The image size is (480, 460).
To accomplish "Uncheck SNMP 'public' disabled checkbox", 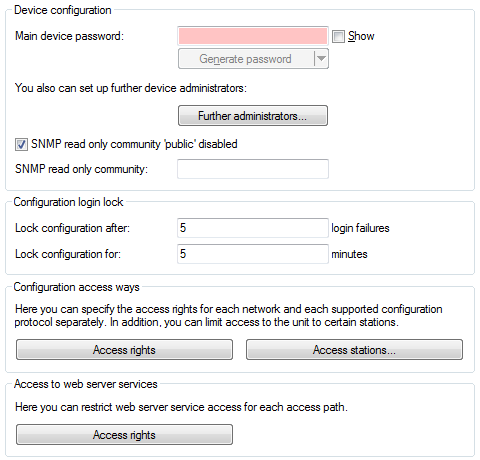I will [x=21, y=145].
